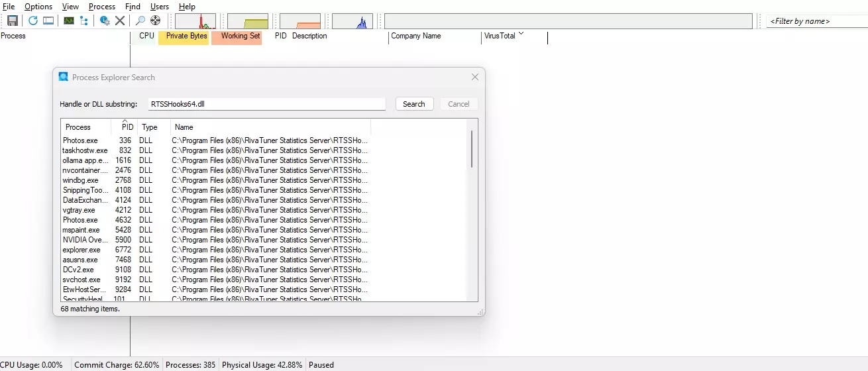Click the Search button in the dialog
868x371 pixels.
point(414,104)
